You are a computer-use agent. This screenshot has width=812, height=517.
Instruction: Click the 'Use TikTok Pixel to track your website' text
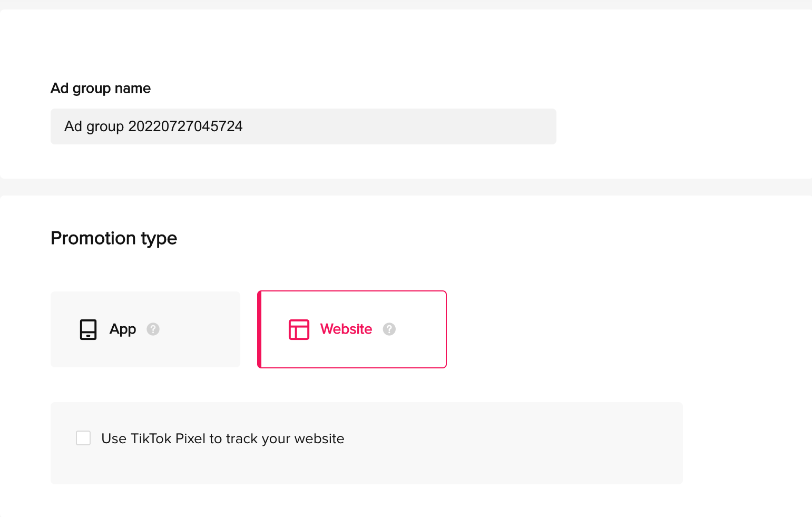[x=223, y=438]
